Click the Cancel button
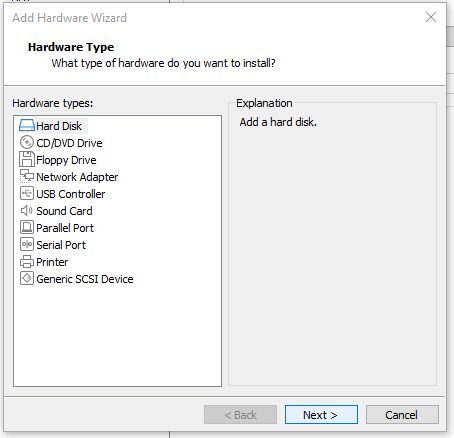The width and height of the screenshot is (454, 438). pyautogui.click(x=402, y=415)
